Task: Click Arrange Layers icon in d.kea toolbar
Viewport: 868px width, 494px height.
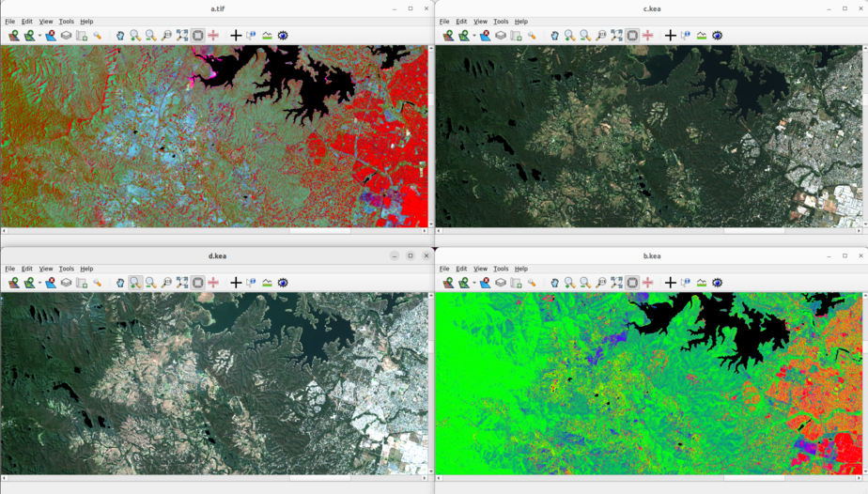Action: (66, 283)
